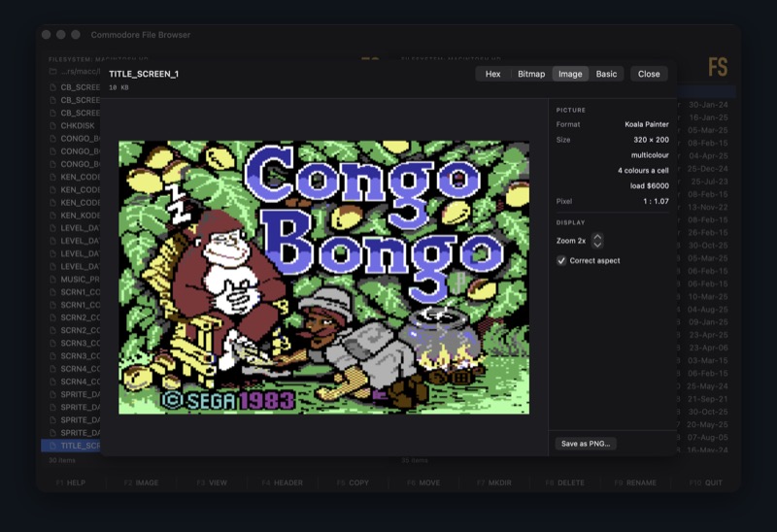Screen dimensions: 777x532
Task: Click the 30 items count in left pane
Action: [62, 461]
